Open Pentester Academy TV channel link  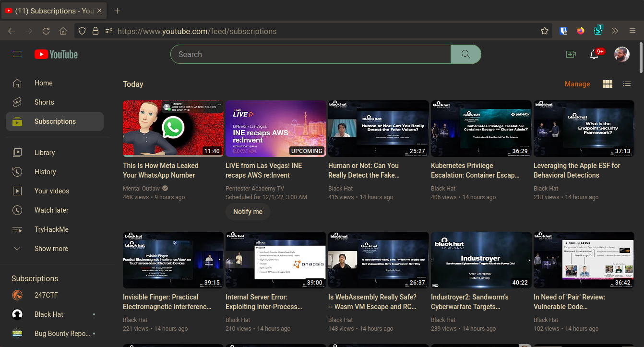255,189
